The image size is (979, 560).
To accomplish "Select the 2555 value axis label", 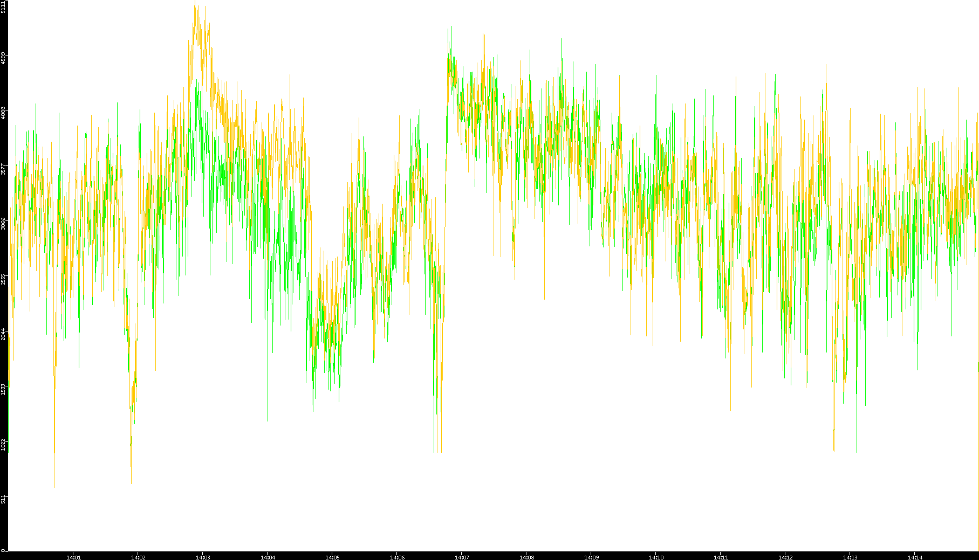I will click(x=4, y=279).
